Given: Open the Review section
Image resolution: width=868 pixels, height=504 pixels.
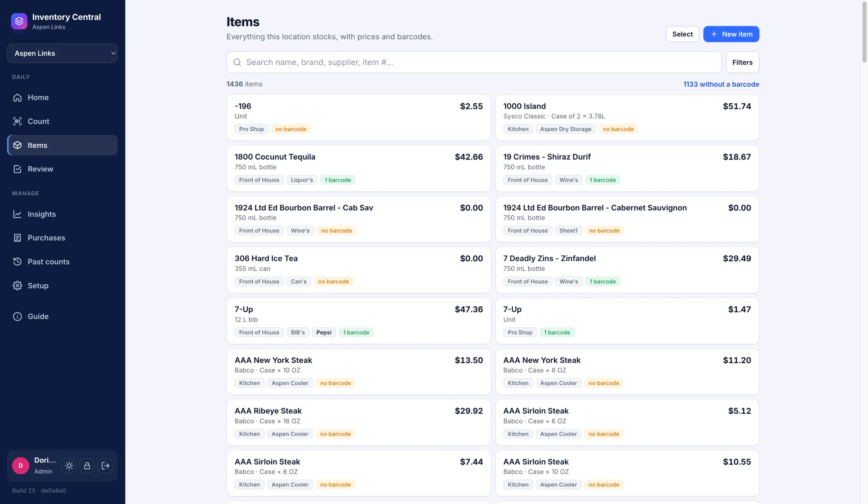Looking at the screenshot, I should (x=62, y=169).
